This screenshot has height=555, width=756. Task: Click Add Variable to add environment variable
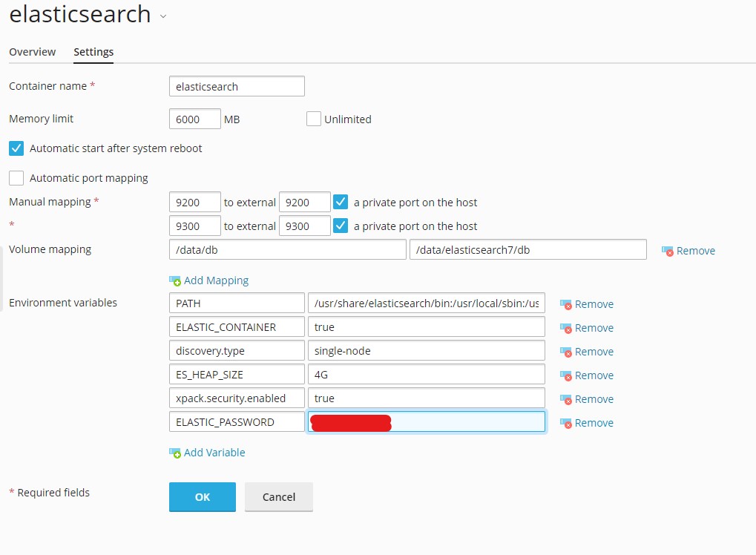point(207,453)
